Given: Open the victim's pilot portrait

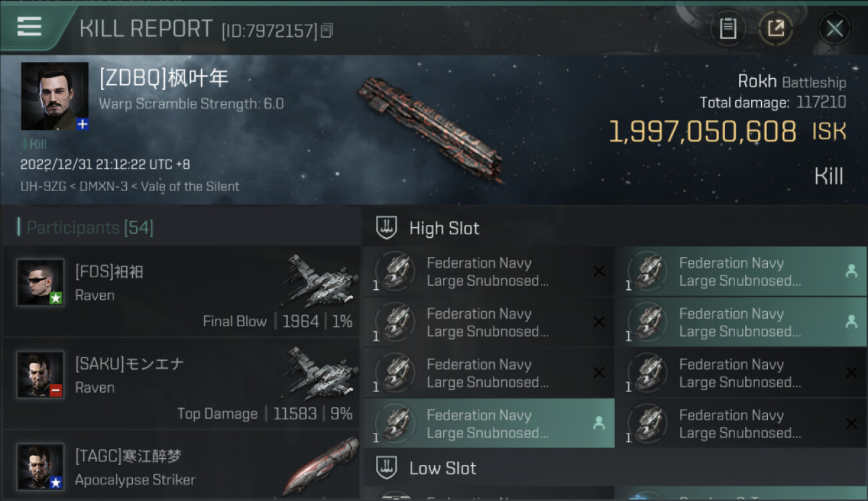Looking at the screenshot, I should [x=54, y=96].
